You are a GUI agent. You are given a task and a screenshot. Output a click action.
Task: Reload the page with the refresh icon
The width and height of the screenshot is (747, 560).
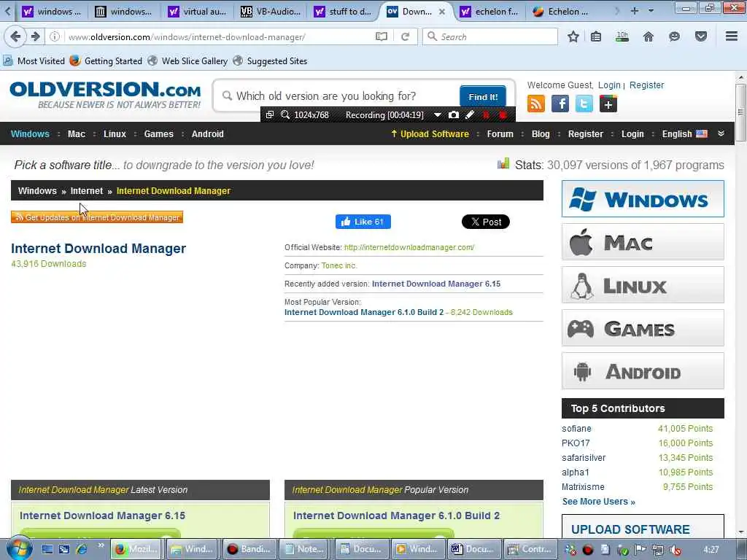click(406, 36)
